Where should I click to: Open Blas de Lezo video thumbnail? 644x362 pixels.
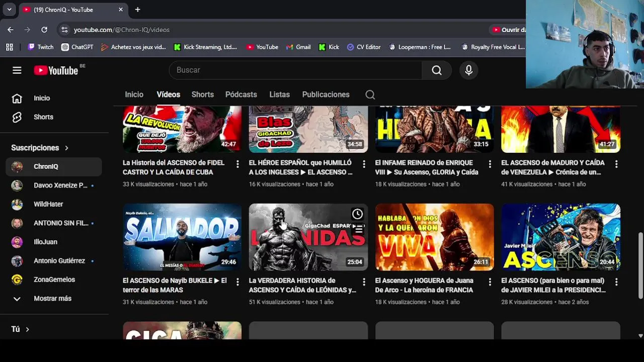[308, 129]
